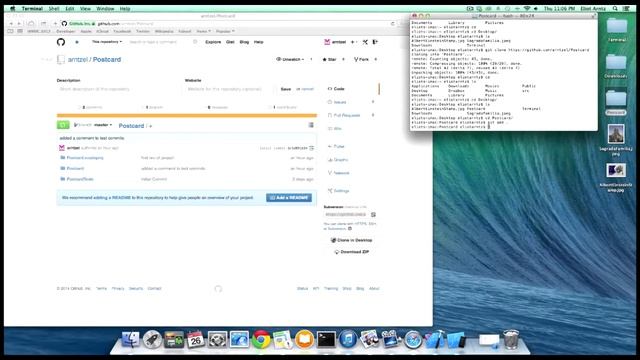Open Safari compass icon in the Dock
Viewport: 640px width, 360px height.
413,340
